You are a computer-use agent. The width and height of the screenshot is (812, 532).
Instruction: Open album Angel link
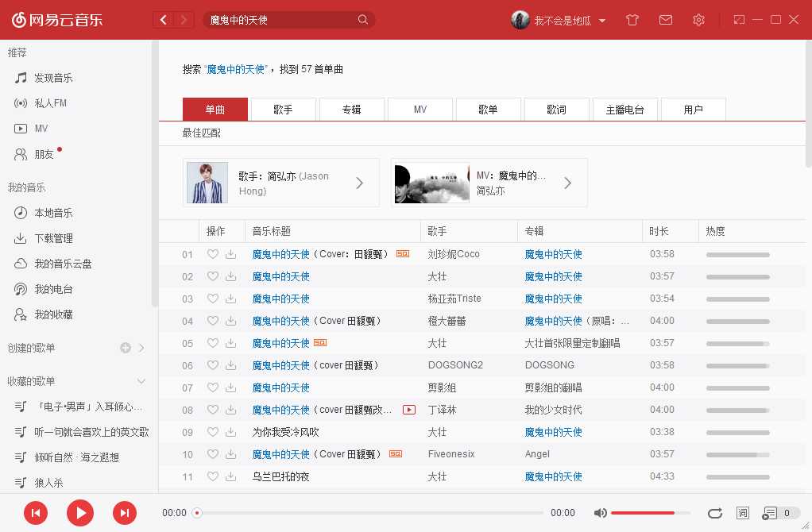pyautogui.click(x=537, y=454)
